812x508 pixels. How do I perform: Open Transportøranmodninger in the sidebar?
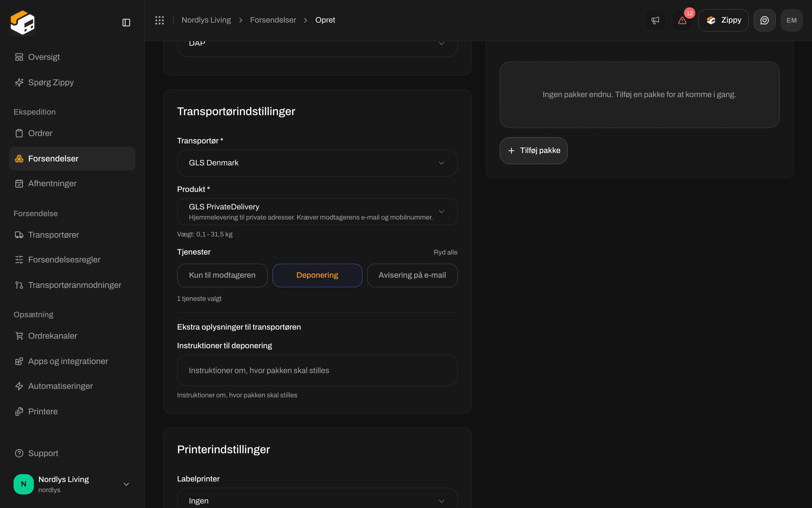click(x=72, y=285)
